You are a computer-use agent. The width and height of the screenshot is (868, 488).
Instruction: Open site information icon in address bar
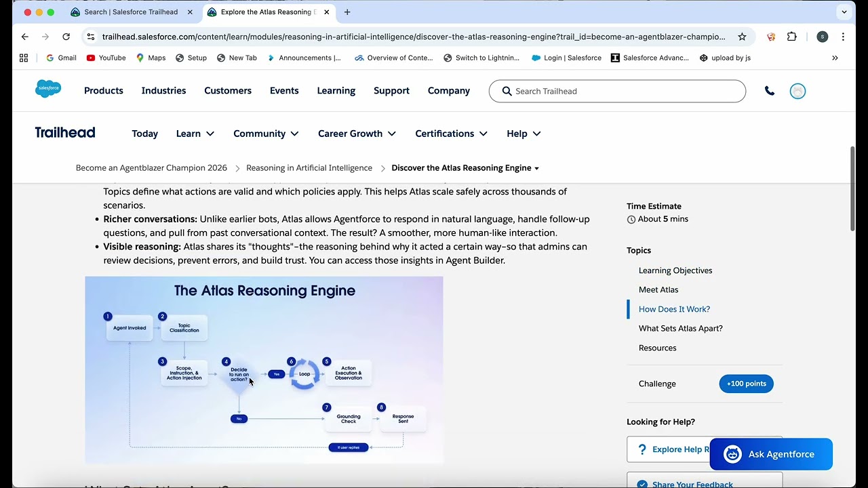[x=91, y=37]
